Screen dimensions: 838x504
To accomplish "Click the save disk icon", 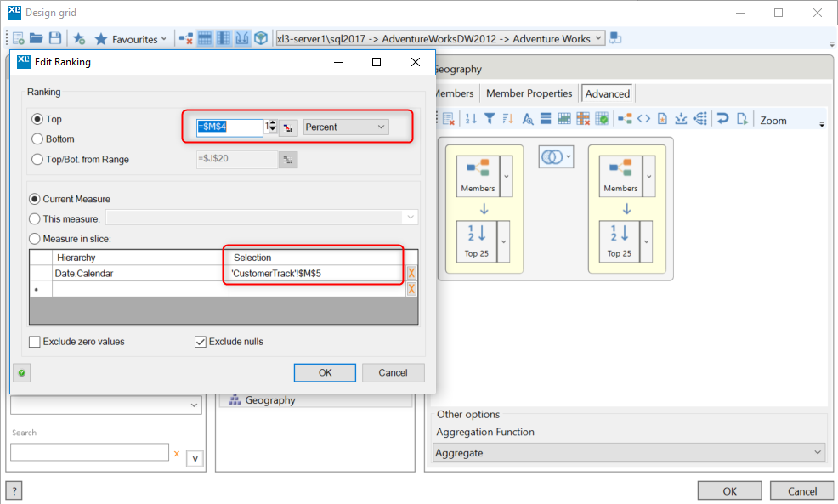I will click(x=54, y=38).
